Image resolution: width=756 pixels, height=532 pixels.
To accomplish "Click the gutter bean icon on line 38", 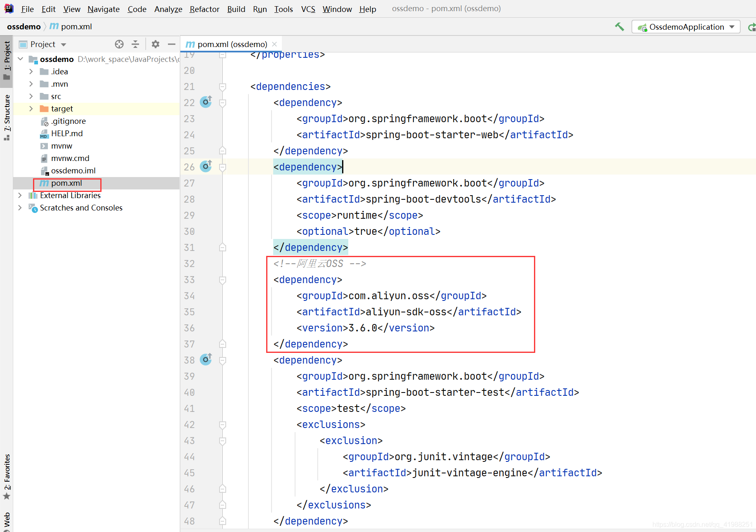I will (206, 359).
